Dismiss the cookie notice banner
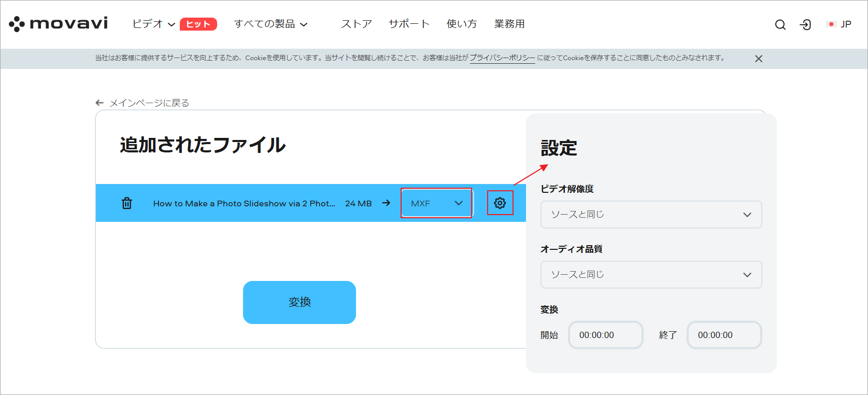Image resolution: width=868 pixels, height=395 pixels. 759,59
